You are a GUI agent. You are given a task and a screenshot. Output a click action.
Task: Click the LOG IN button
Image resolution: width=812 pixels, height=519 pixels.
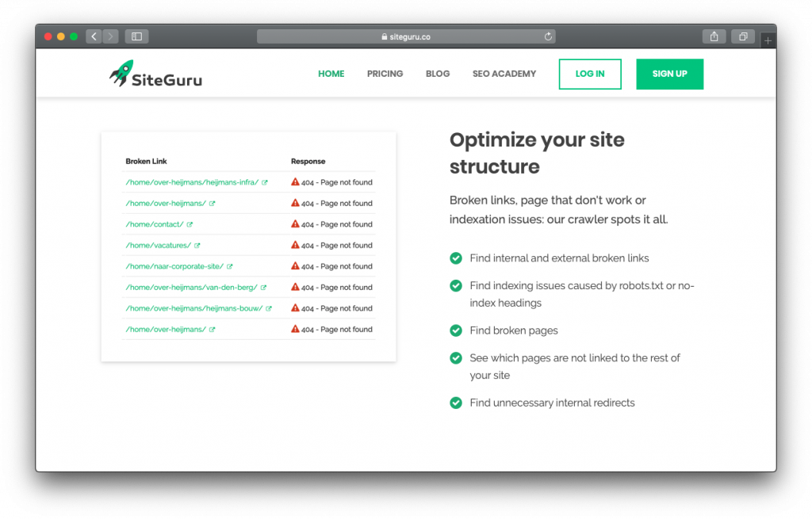(590, 74)
